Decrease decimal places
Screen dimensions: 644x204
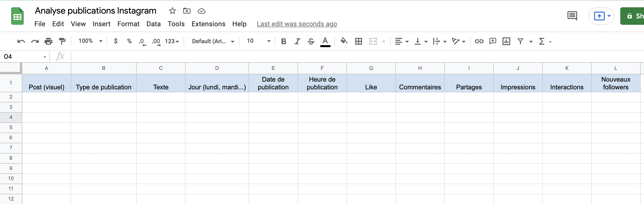pyautogui.click(x=142, y=42)
